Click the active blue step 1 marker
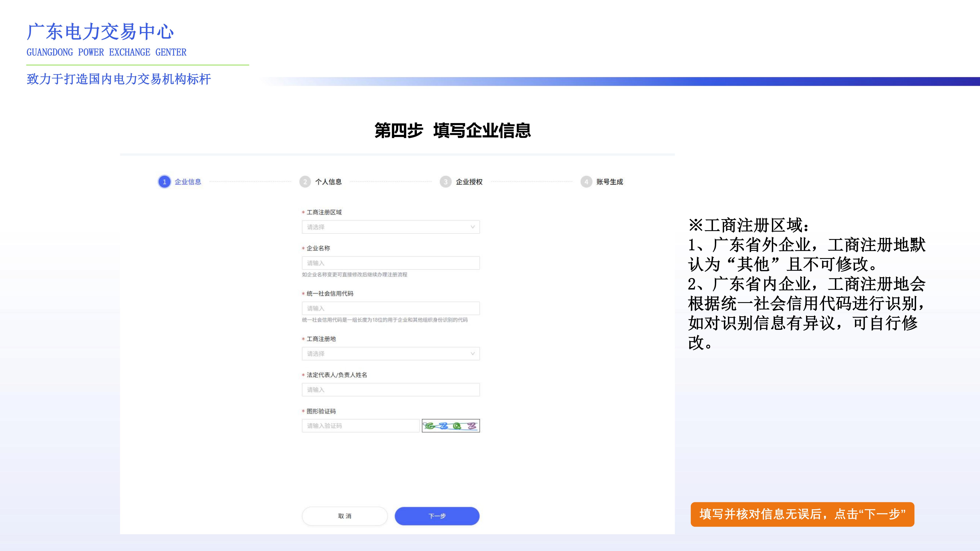Viewport: 980px width, 551px height. click(164, 182)
